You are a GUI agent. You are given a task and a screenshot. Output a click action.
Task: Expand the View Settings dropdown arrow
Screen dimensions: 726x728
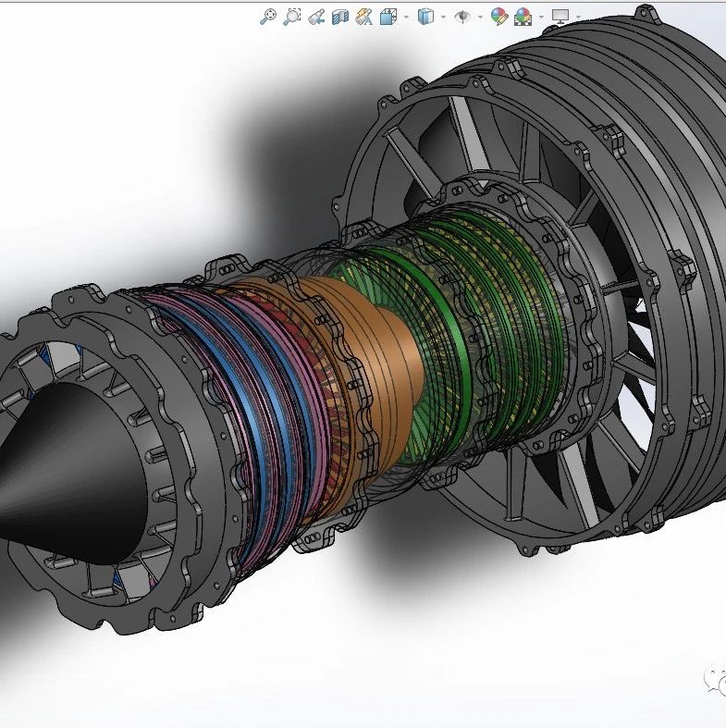[x=578, y=18]
